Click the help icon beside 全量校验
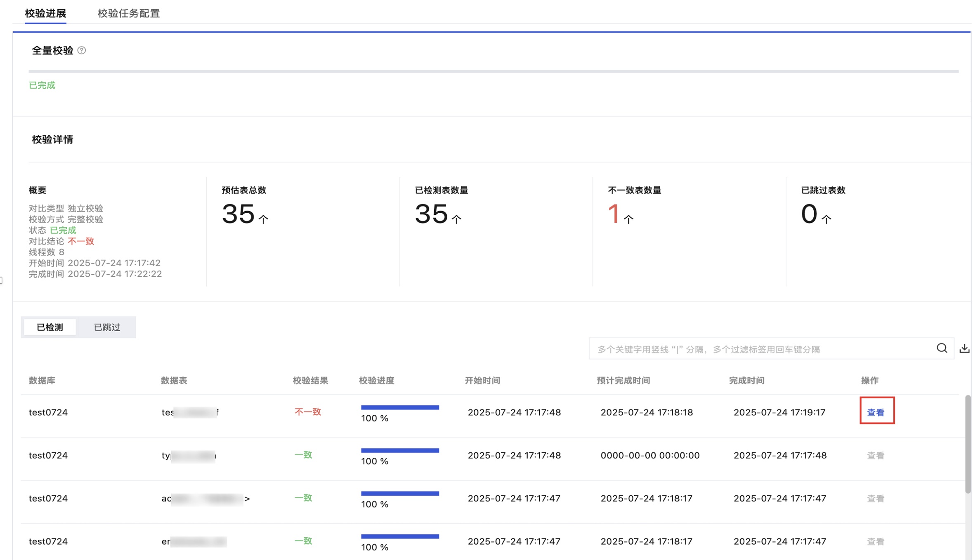This screenshot has width=973, height=560. (82, 50)
